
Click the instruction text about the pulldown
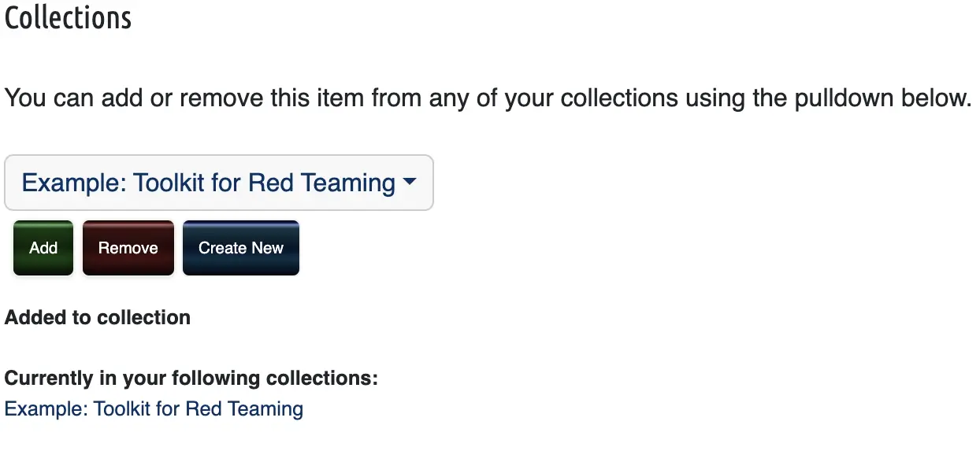coord(488,98)
